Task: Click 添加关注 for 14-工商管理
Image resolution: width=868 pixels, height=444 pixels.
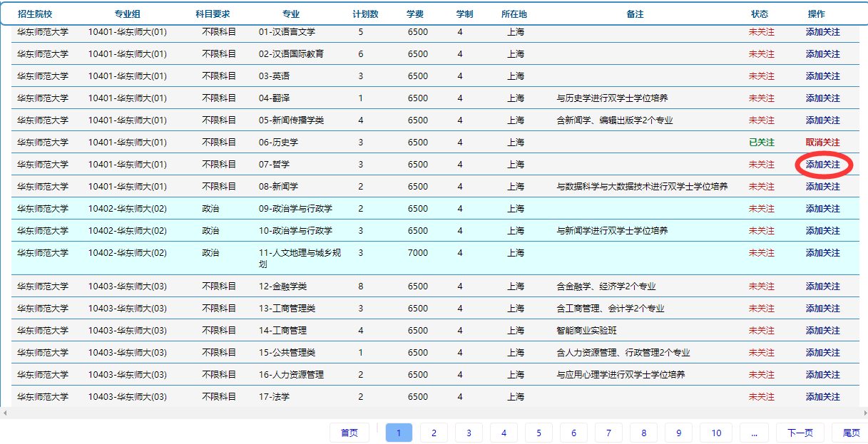Action: pyautogui.click(x=822, y=331)
